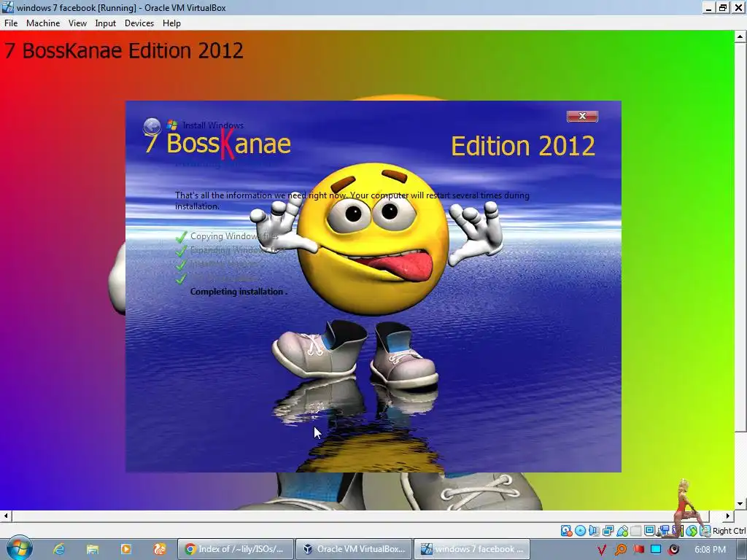
Task: Click the VirtualBox title bar icon
Action: (x=7, y=7)
